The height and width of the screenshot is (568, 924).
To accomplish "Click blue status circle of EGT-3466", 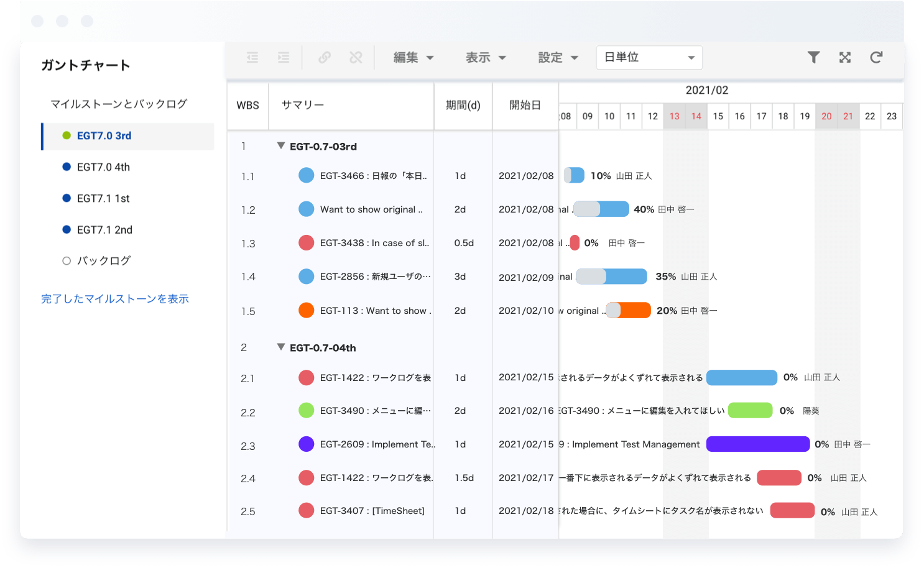I will pos(306,175).
